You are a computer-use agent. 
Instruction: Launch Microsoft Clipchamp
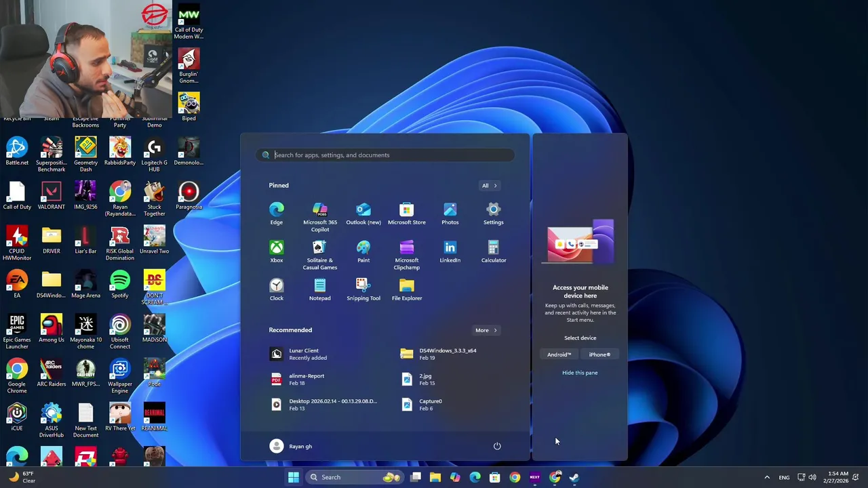407,256
